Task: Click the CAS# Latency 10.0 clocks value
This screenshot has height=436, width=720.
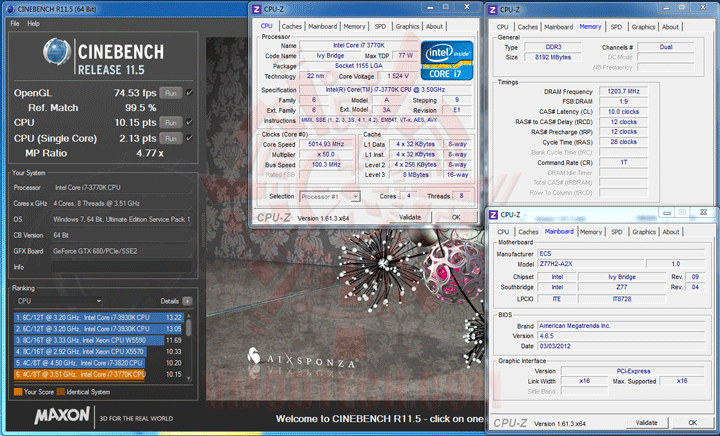Action: [x=623, y=112]
